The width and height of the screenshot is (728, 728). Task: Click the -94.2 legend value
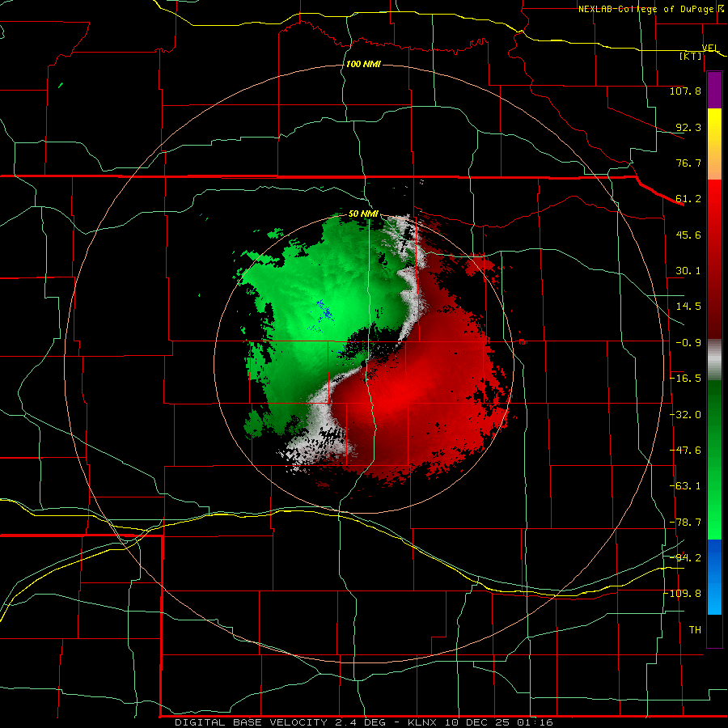pos(685,558)
